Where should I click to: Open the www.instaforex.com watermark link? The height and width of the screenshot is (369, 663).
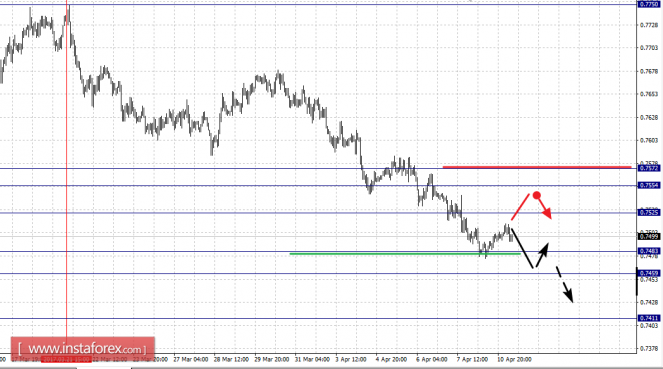point(82,349)
